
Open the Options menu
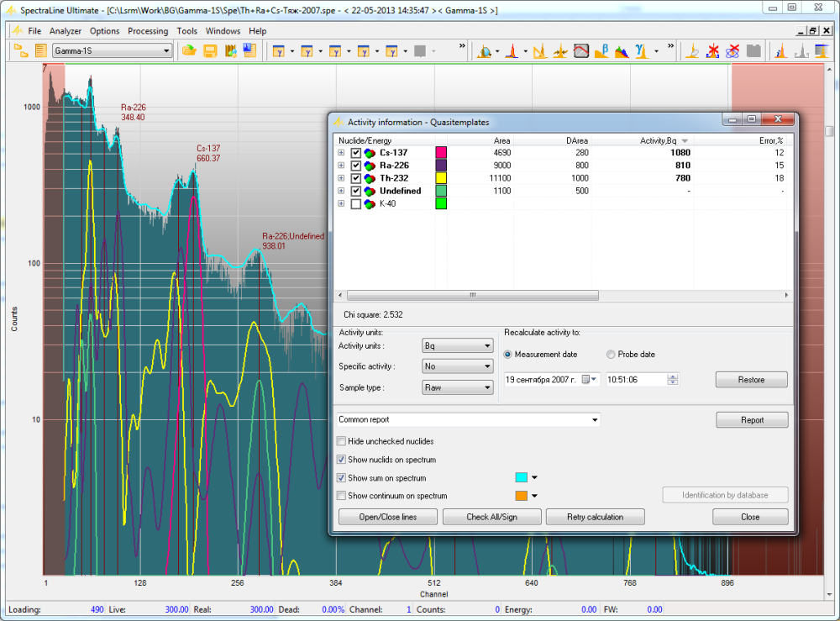click(x=104, y=31)
